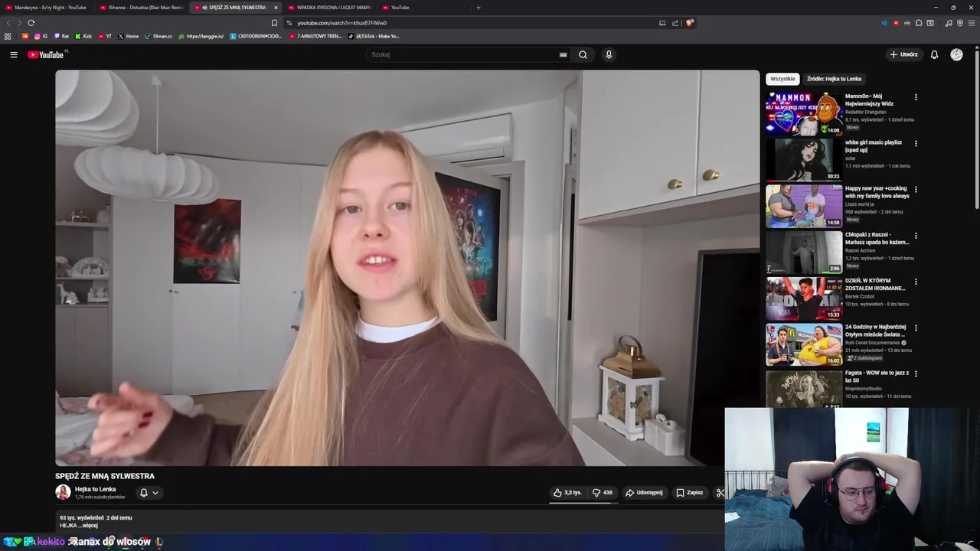Open the Brave Shields lion icon

tap(689, 23)
